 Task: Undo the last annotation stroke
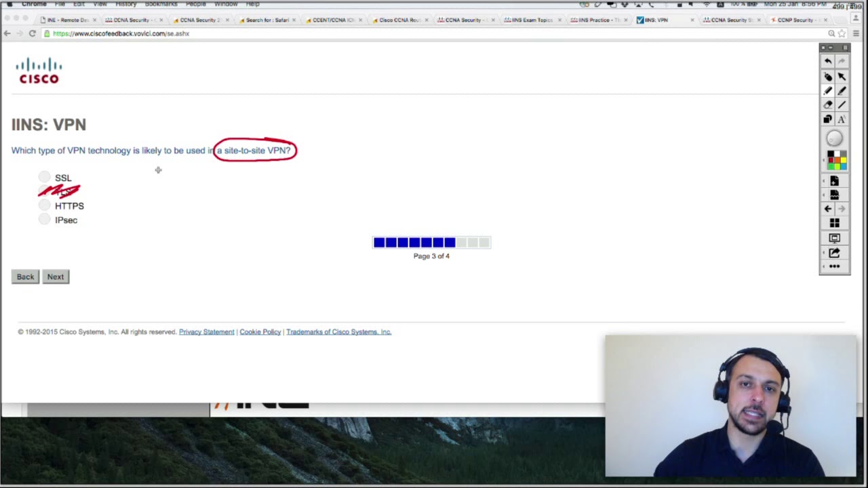828,61
